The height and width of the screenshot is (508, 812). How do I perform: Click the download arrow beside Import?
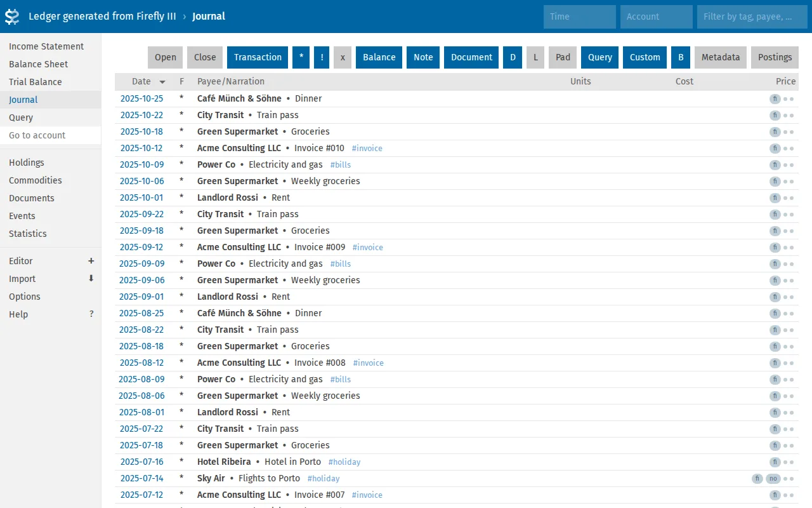pos(91,279)
